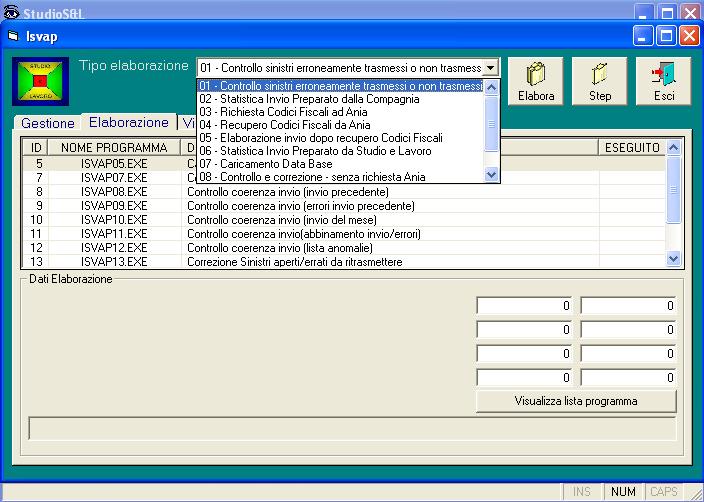
Task: Click the program table scrollbar thumb
Action: click(x=673, y=189)
